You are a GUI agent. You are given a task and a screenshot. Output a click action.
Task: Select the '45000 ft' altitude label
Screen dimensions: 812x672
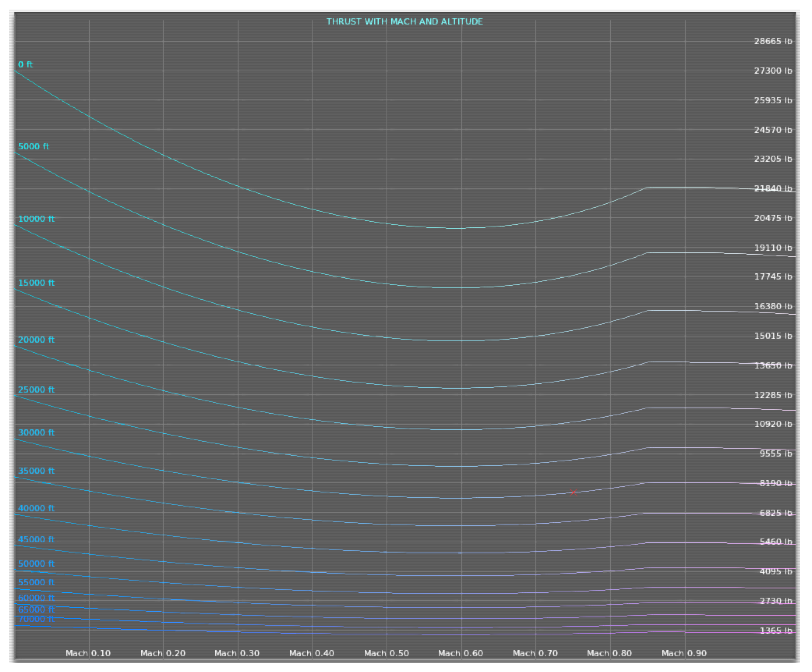tap(36, 539)
